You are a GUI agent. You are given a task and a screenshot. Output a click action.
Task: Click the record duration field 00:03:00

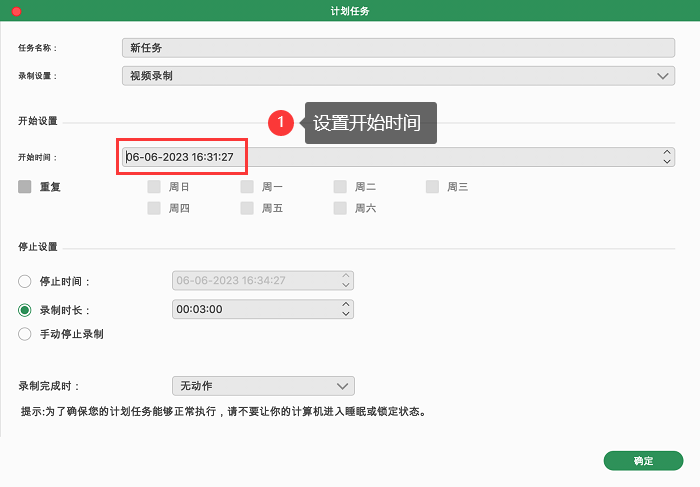coord(263,309)
